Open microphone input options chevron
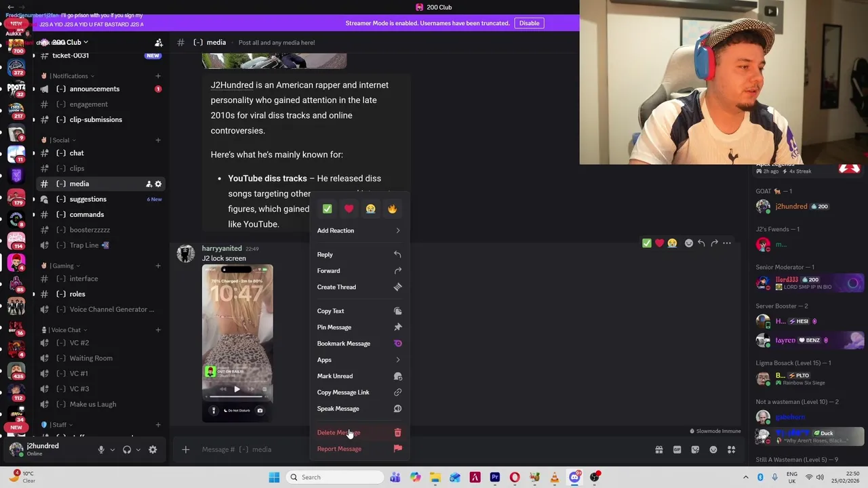This screenshot has width=868, height=488. [x=113, y=449]
